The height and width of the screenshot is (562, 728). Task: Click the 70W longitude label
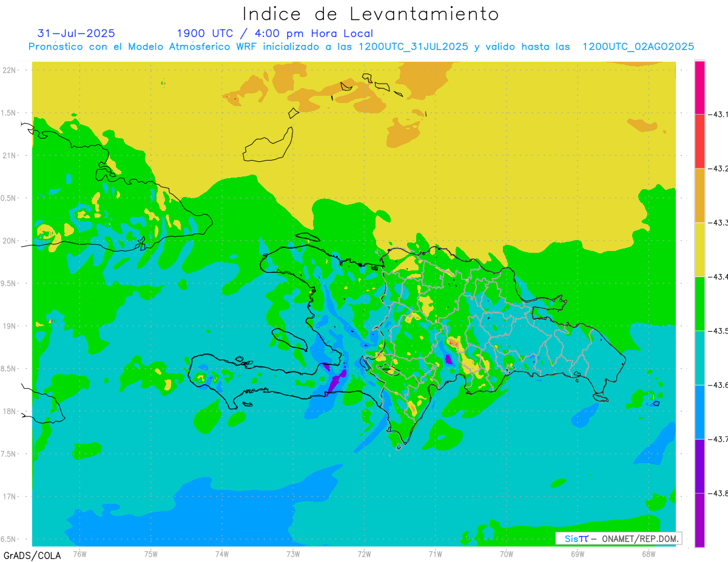click(x=507, y=554)
